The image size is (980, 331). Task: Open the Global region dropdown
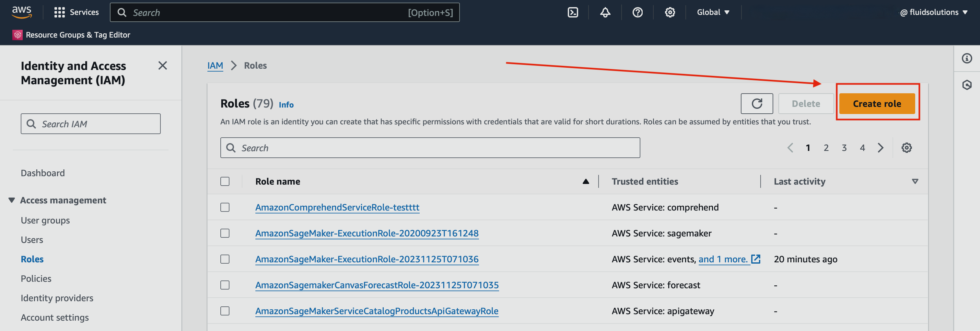tap(713, 12)
